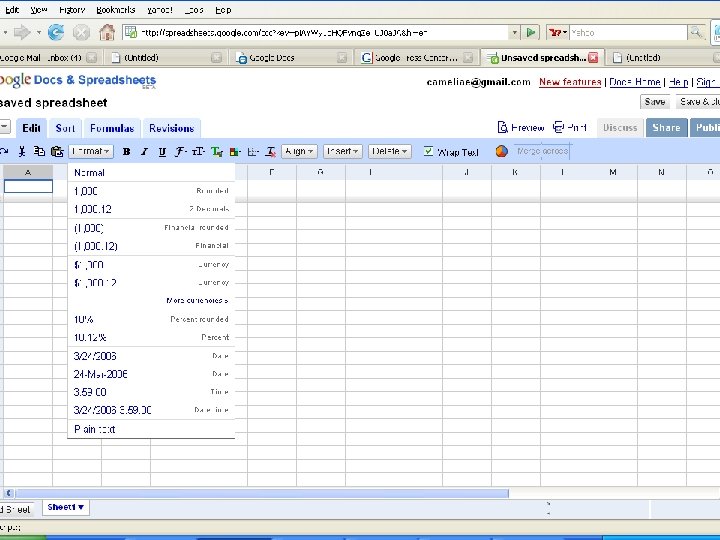Click the Paste clipboard icon

tap(57, 151)
